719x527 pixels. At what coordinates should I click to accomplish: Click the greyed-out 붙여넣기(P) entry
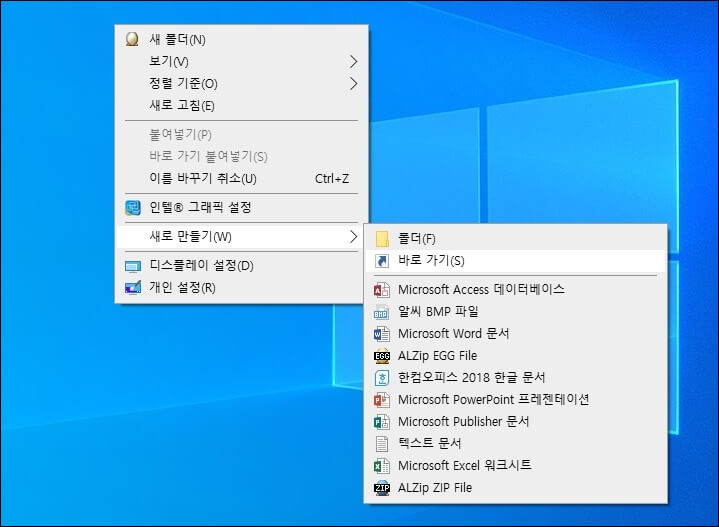coord(242,134)
